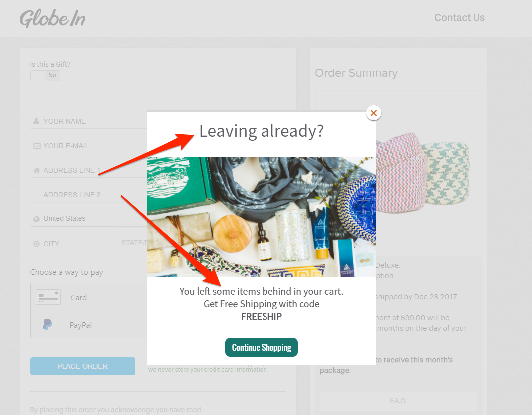
Task: Expand the F.A.Q. section
Action: tap(398, 401)
